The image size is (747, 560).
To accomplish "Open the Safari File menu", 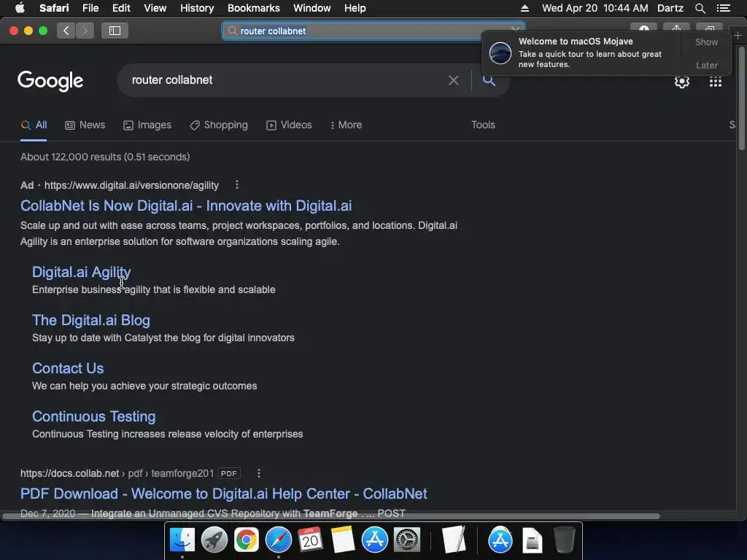I will pos(90,8).
